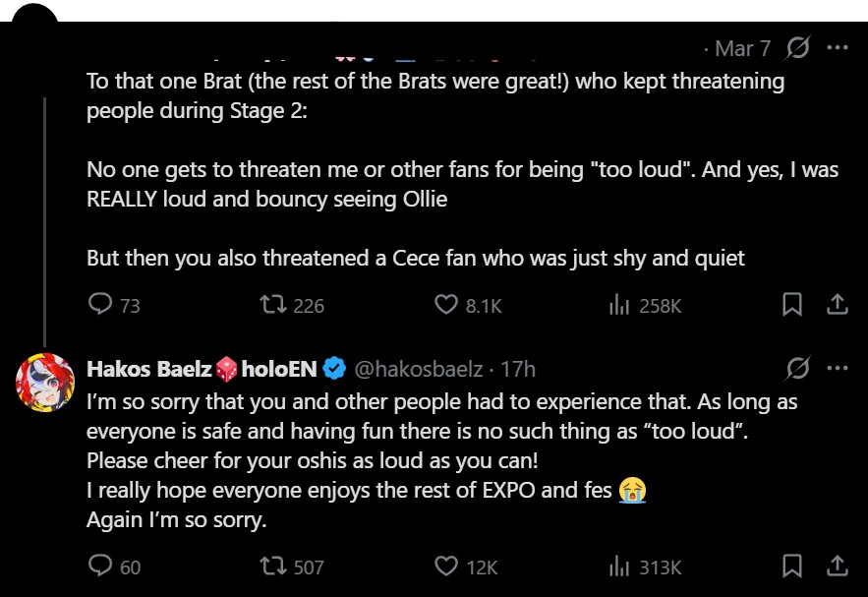The width and height of the screenshot is (868, 597).
Task: View analytics of tweet with 258K views
Action: (618, 305)
